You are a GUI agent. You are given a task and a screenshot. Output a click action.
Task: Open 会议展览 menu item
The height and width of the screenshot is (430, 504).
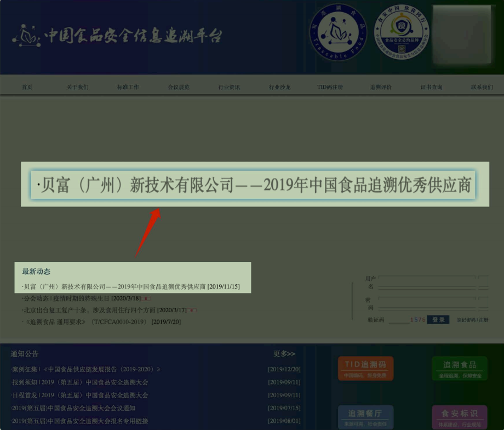pos(179,87)
